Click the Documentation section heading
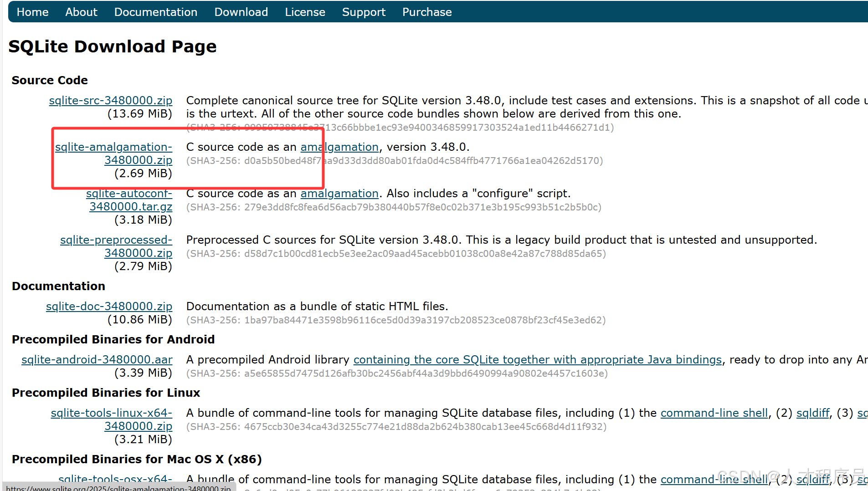Image resolution: width=868 pixels, height=491 pixels. pyautogui.click(x=58, y=286)
